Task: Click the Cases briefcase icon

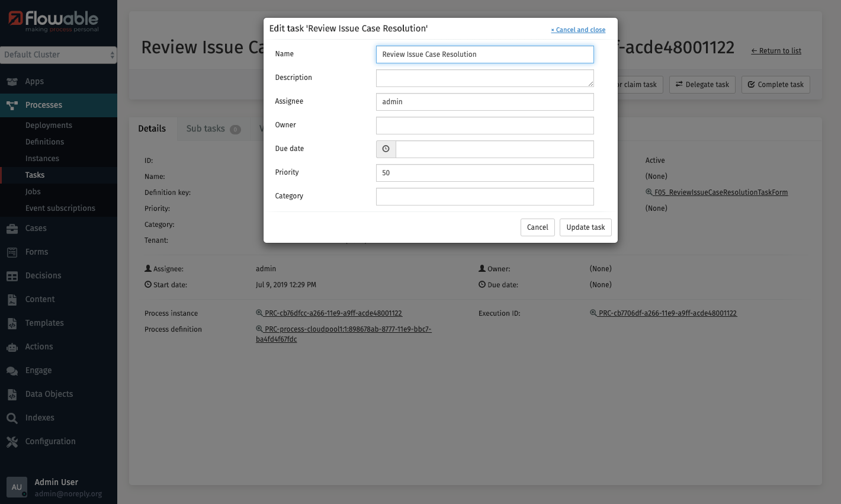Action: coord(12,229)
